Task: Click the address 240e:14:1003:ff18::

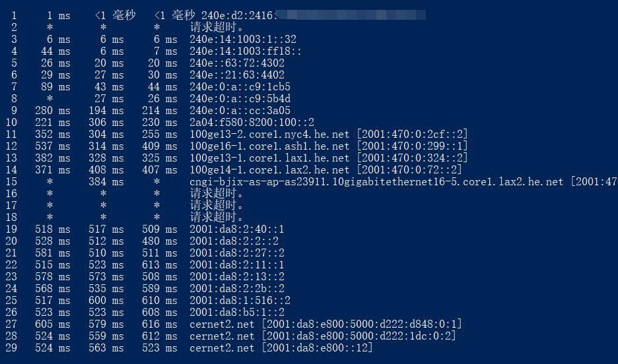Action: [246, 51]
